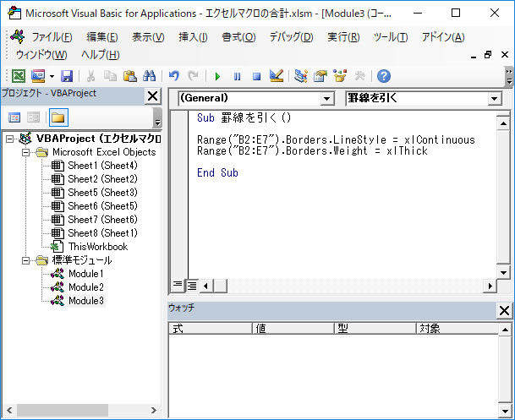Open the ツール(T) menu
This screenshot has height=420, width=515.
[x=391, y=37]
